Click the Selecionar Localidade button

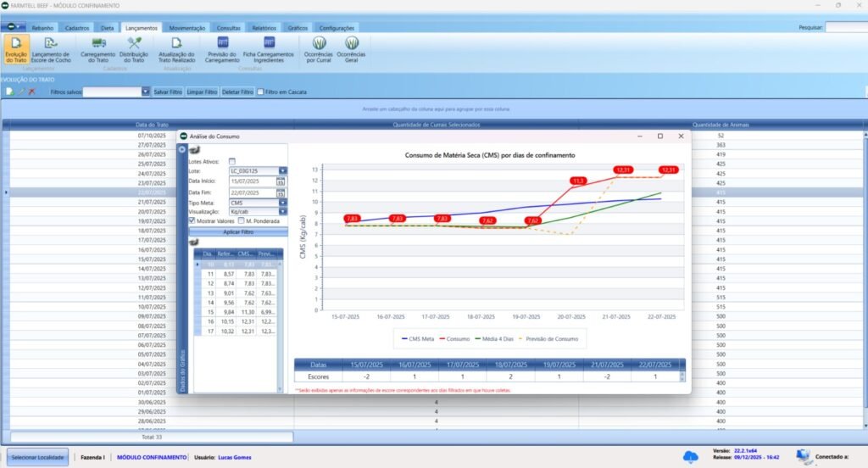click(38, 457)
